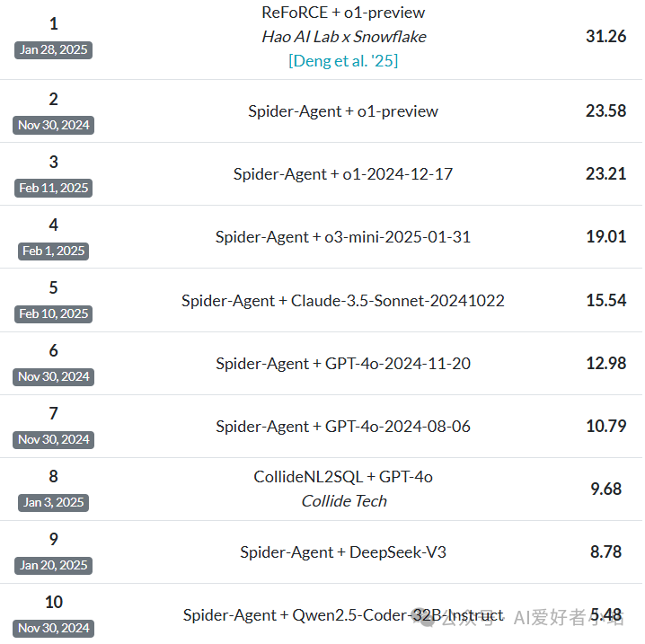Click Spider-Agent + Claude-3.5-Sonnet-20241022 entry
This screenshot has height=644, width=645.
coord(343,300)
